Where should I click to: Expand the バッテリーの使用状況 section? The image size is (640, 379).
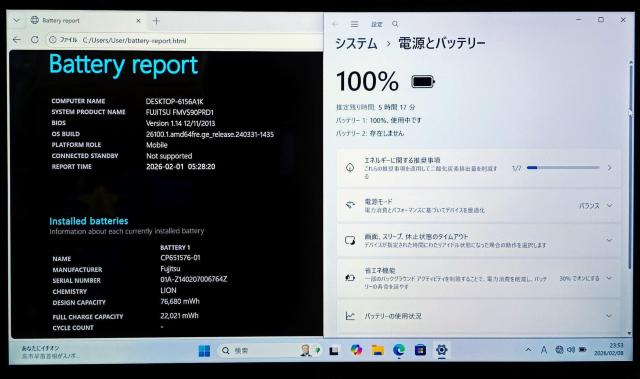point(478,316)
